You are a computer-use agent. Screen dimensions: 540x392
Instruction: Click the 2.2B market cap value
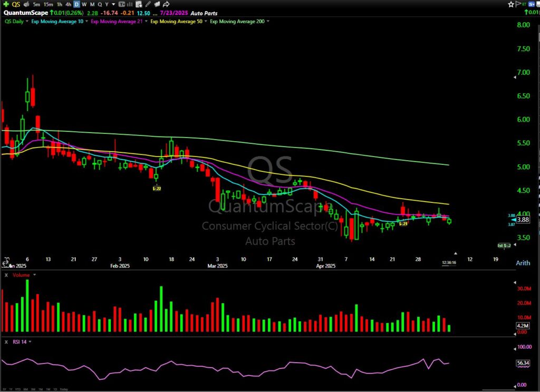coord(92,13)
